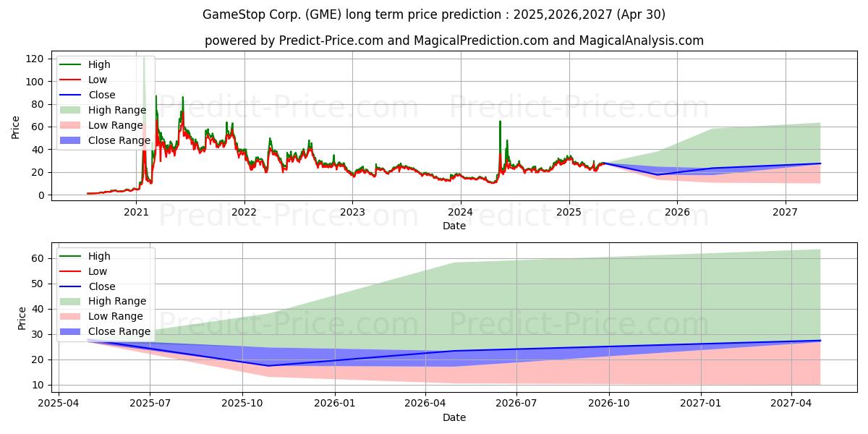Click 'High' label in lower chart legend
868x434 pixels.
coord(100,256)
